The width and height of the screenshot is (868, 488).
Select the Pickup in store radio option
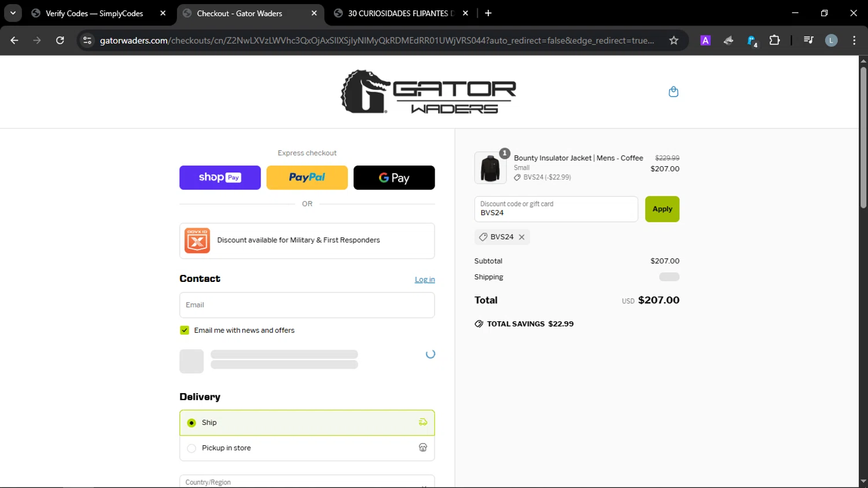[192, 448]
